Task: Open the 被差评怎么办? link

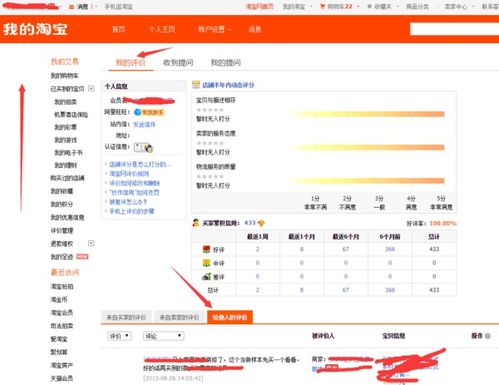Action: [128, 202]
